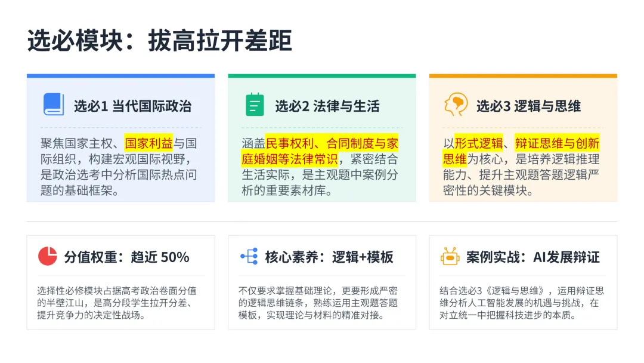Click the highlighted text 国家利益
This screenshot has width=644, height=363.
click(x=148, y=143)
